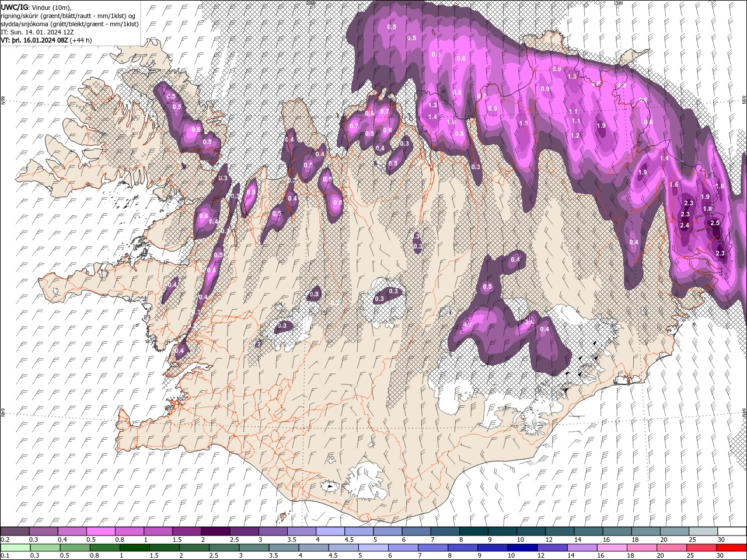Image resolution: width=747 pixels, height=560 pixels.
Task: Select the 'IT: Sun. 14. 01. 2024 12Z' line
Action: (x=36, y=32)
